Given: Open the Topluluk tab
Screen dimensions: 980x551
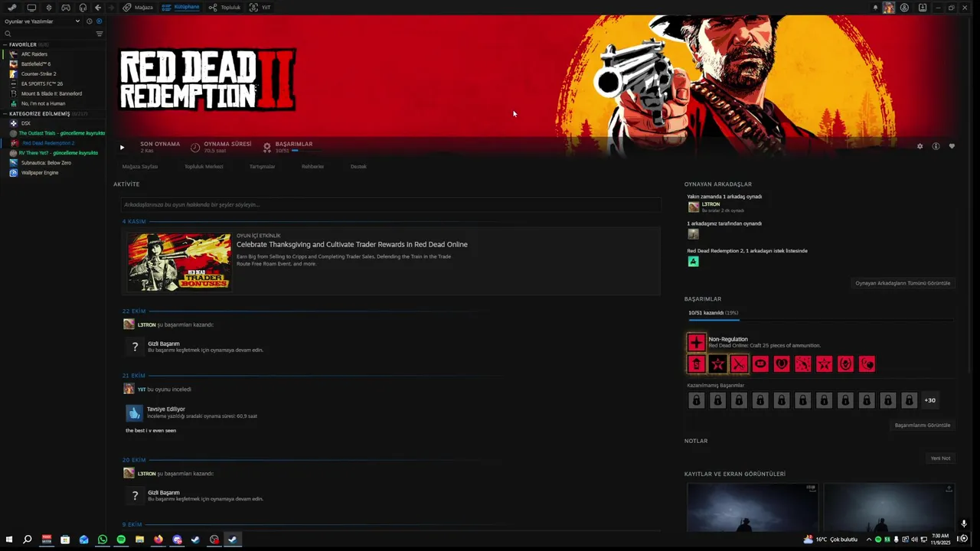Looking at the screenshot, I should (224, 7).
